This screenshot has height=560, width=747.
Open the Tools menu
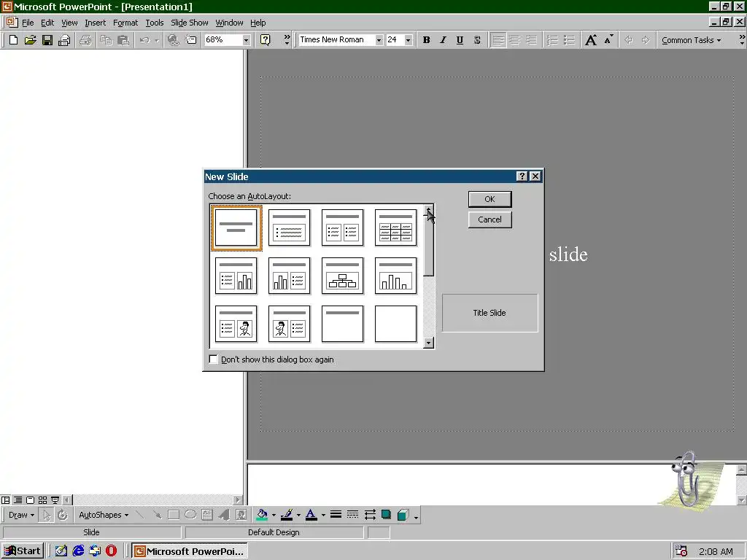tap(155, 23)
